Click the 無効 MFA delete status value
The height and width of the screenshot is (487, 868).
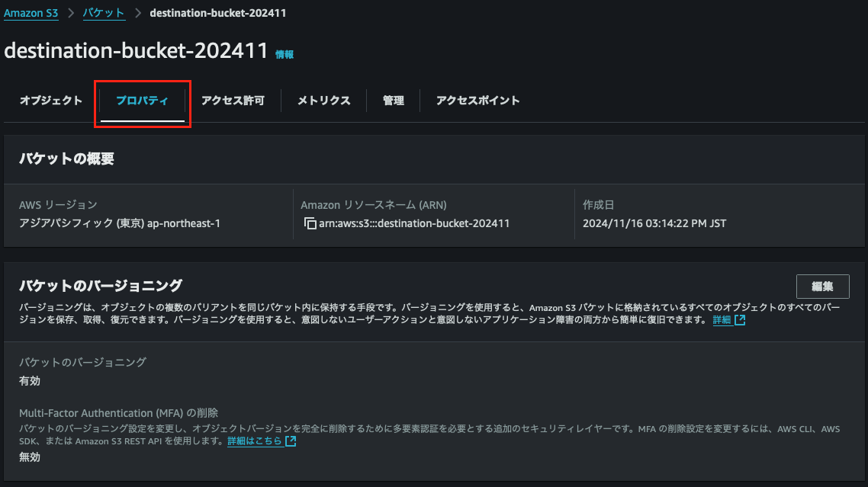(29, 457)
